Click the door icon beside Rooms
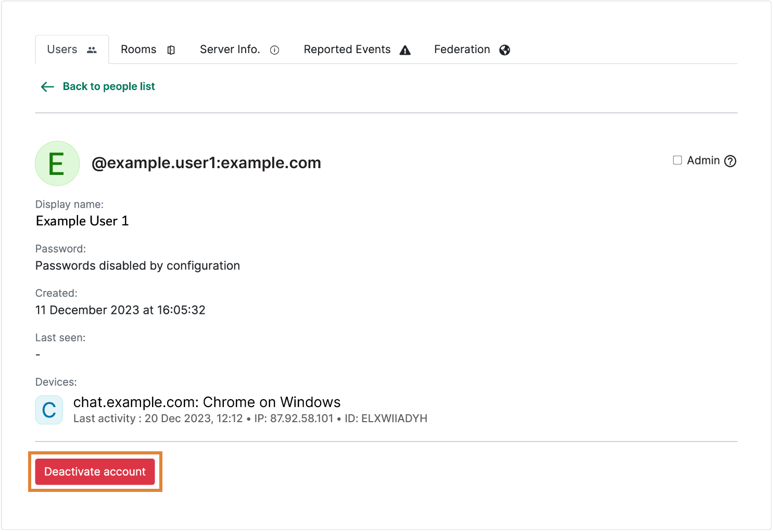The image size is (773, 532). [x=171, y=50]
